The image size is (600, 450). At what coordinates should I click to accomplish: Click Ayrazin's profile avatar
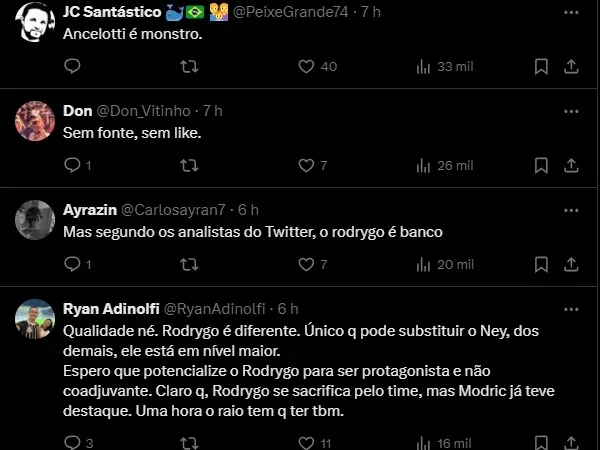coord(35,220)
